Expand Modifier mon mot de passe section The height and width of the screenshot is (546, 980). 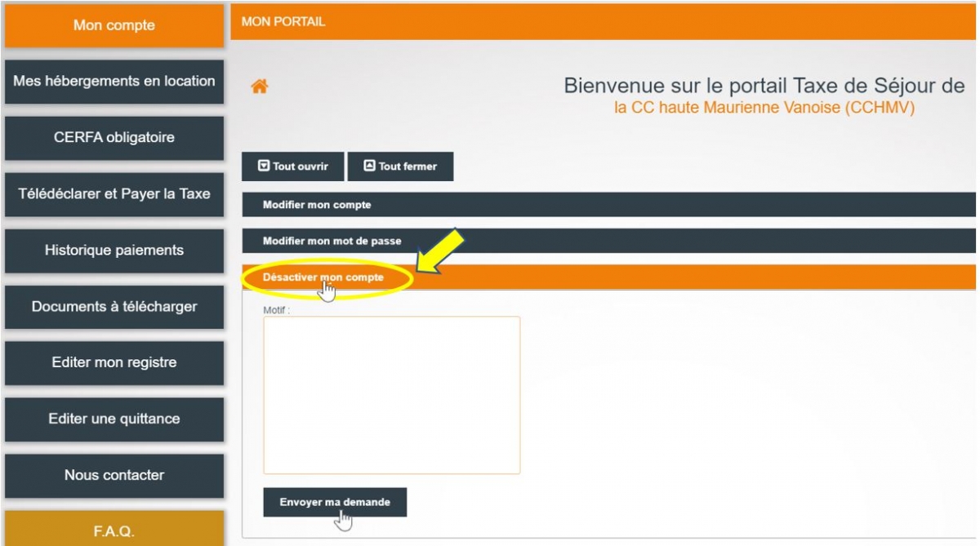coord(609,241)
